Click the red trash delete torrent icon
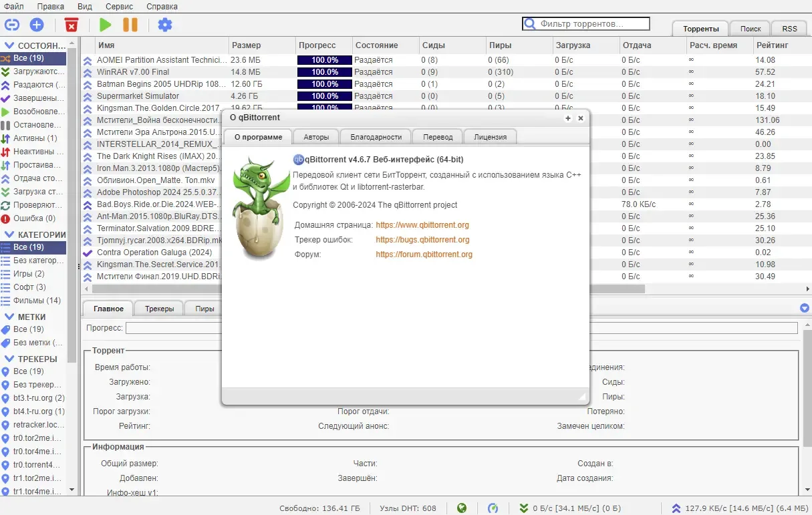Image resolution: width=812 pixels, height=515 pixels. (x=71, y=25)
